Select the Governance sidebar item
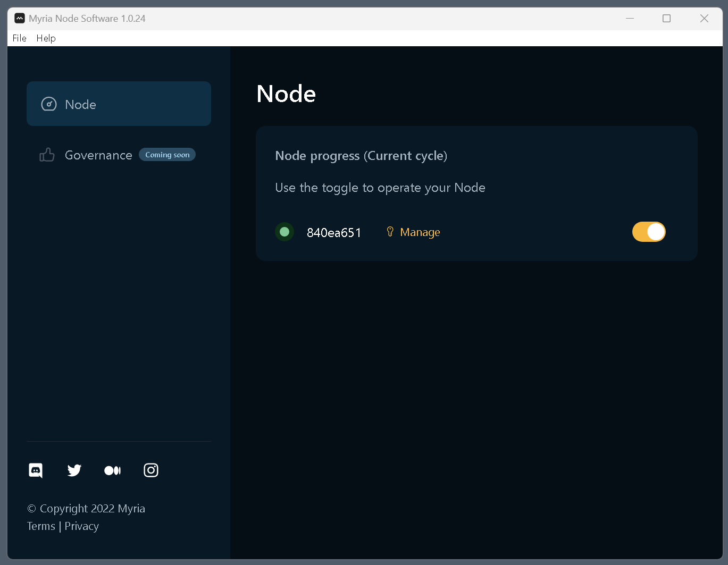 pyautogui.click(x=119, y=155)
